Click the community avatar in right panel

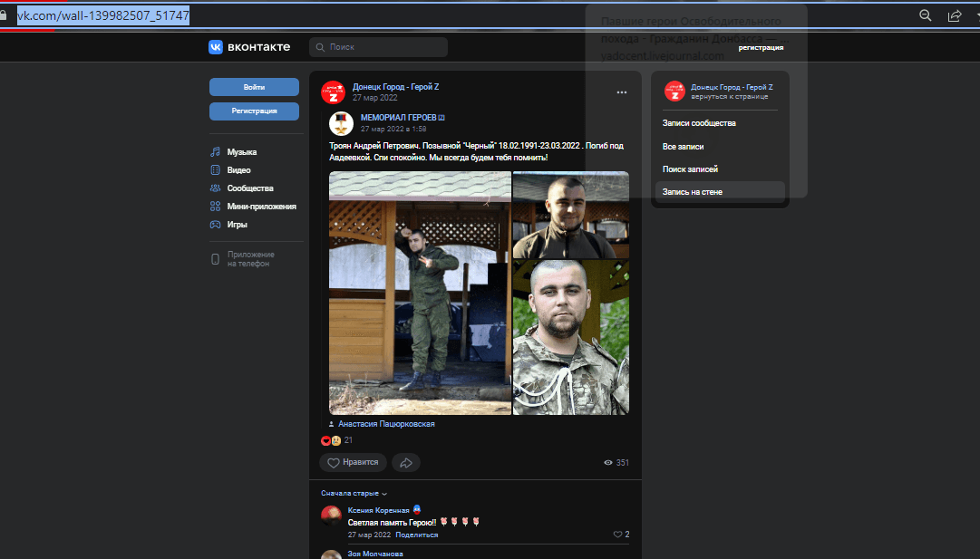coord(674,92)
